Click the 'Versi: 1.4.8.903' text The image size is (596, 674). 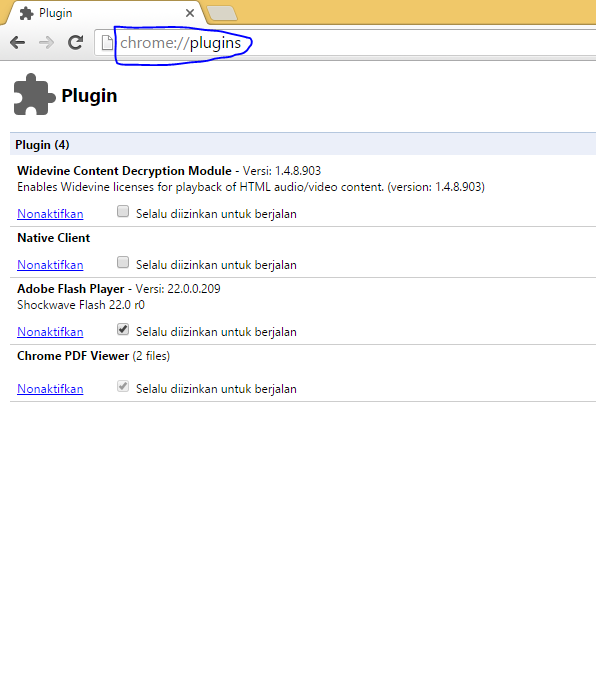pos(282,171)
